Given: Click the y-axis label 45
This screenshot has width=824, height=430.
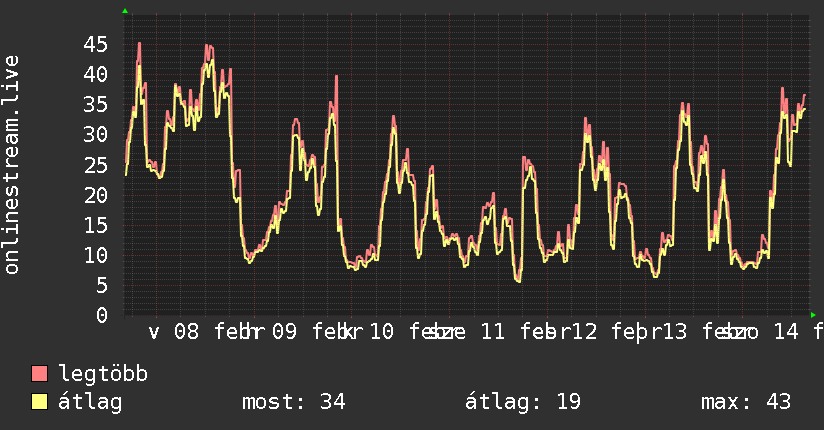Looking at the screenshot, I should coord(96,44).
